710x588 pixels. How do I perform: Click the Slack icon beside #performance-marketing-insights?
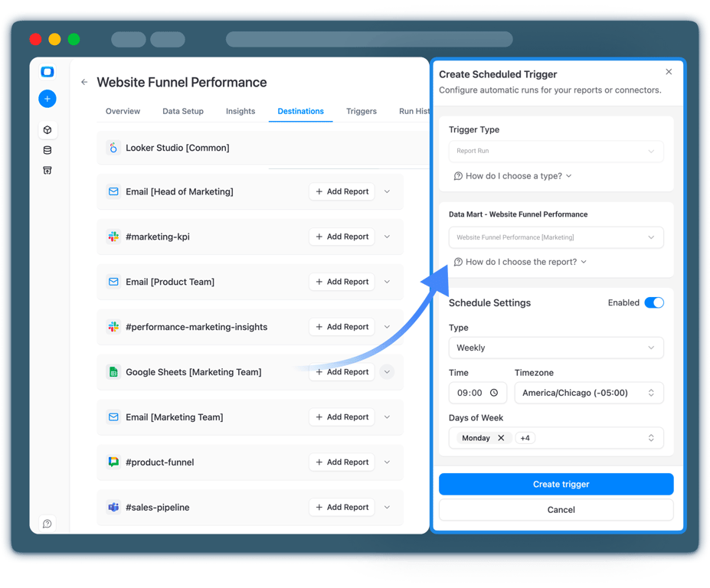(x=113, y=327)
